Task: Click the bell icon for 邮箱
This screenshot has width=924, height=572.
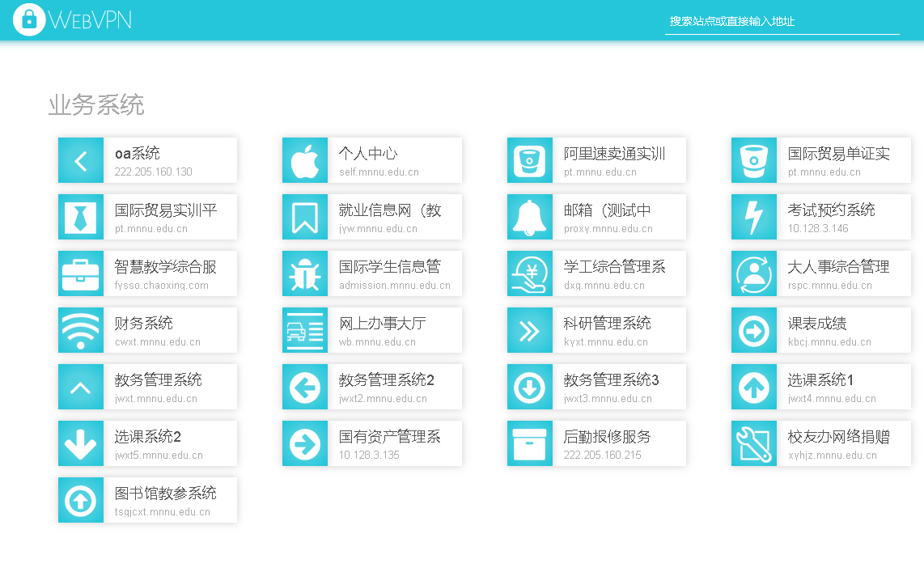Action: click(x=530, y=218)
